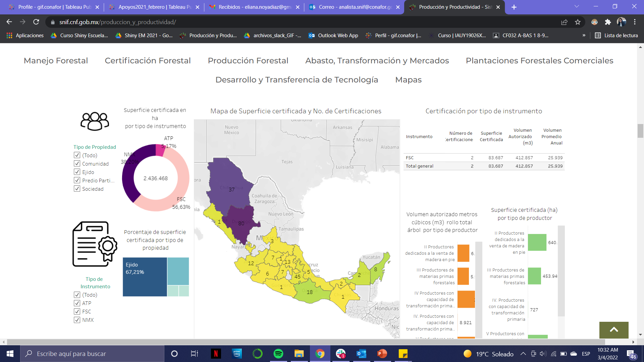Open the new browser tab plus

point(514,7)
